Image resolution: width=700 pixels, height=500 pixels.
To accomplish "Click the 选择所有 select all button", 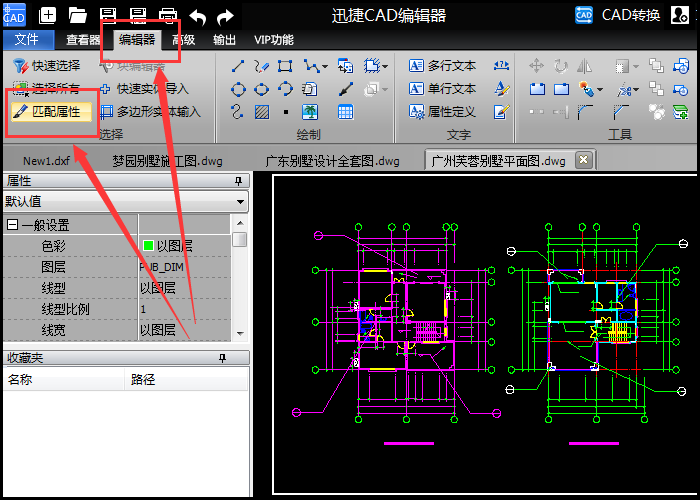I will tap(46, 89).
